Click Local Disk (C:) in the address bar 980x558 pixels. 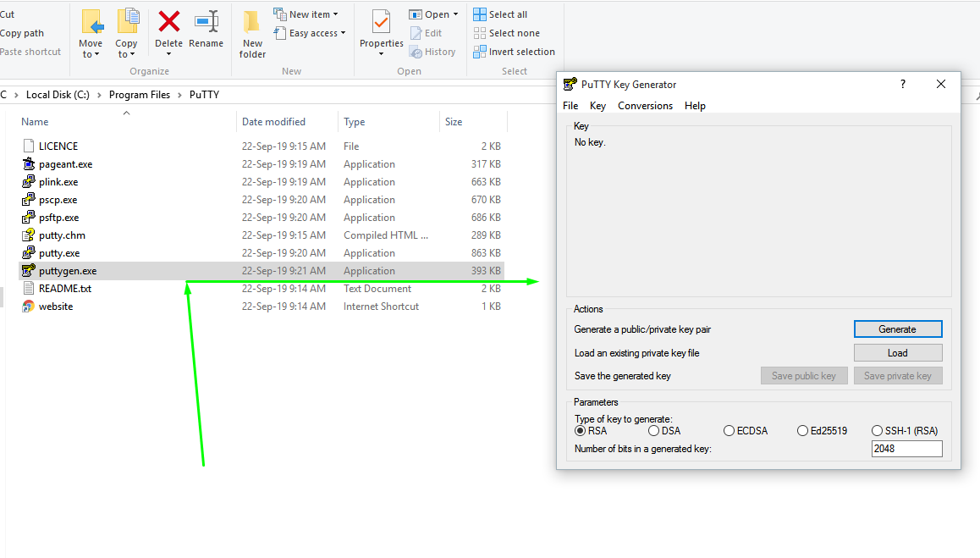pyautogui.click(x=58, y=95)
